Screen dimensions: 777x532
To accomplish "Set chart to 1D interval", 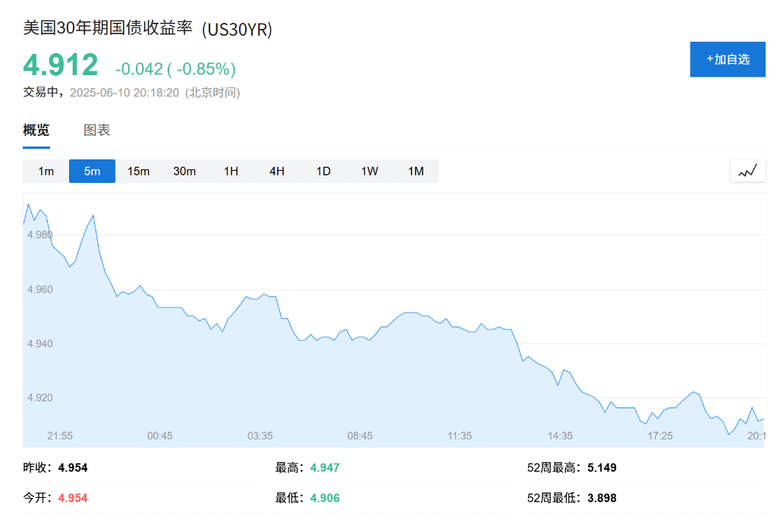I will pyautogui.click(x=323, y=172).
